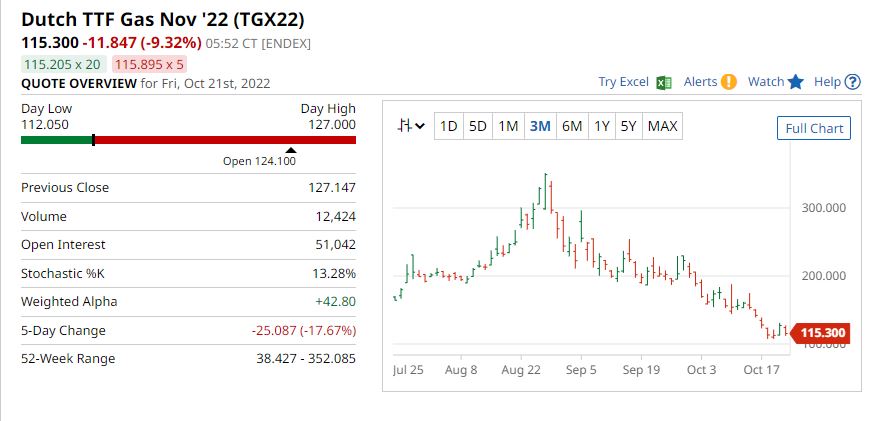Switch chart to 1M range
This screenshot has height=421, width=881.
508,126
